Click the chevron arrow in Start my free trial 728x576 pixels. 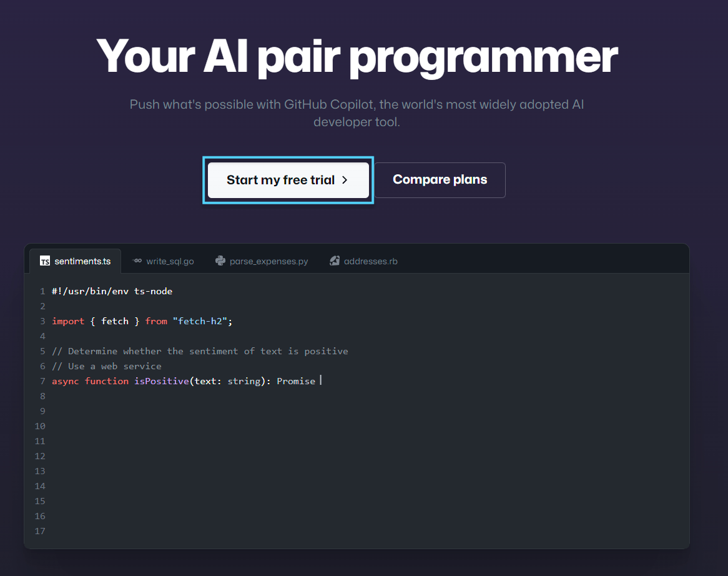tap(345, 180)
